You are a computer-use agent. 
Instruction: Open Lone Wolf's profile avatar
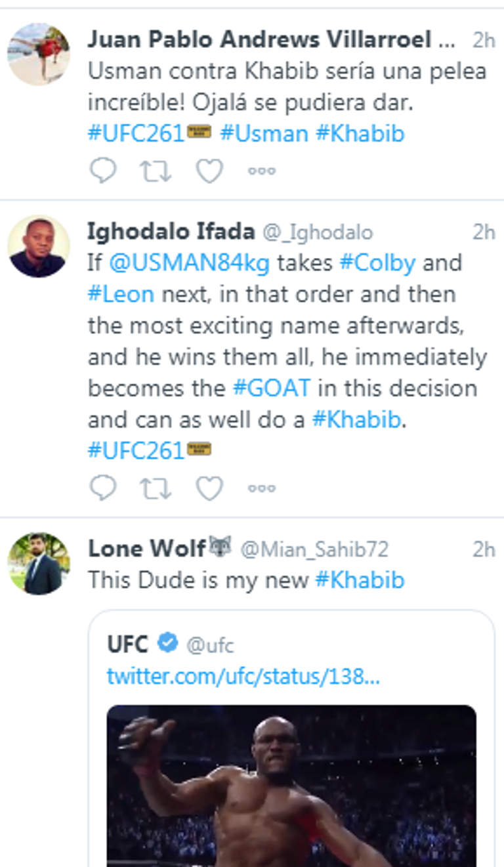coord(38,563)
